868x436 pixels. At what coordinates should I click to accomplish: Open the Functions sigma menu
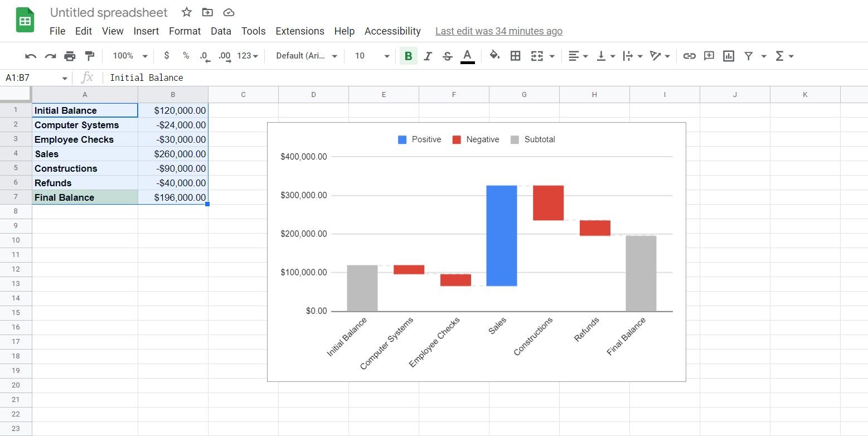pyautogui.click(x=784, y=56)
